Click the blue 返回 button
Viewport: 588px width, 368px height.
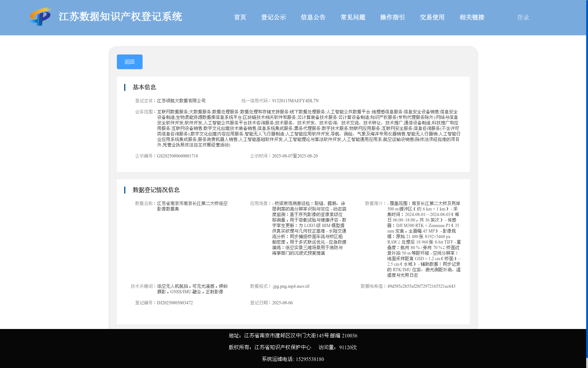coord(130,62)
